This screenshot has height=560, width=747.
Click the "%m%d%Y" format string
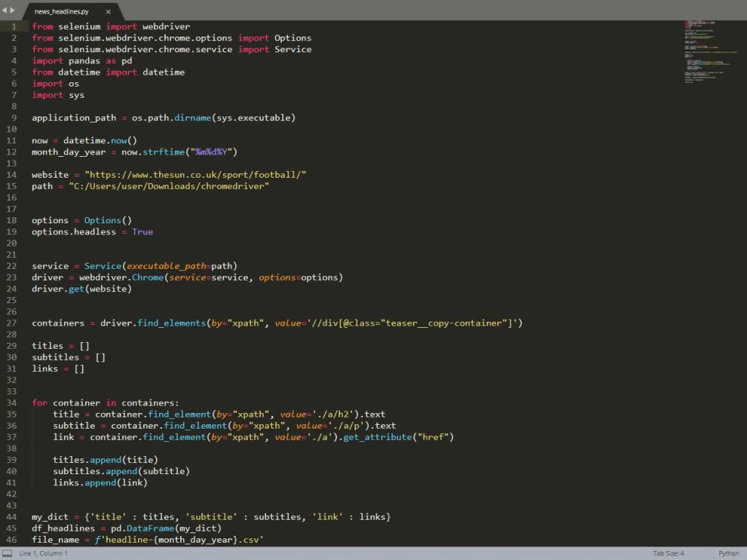211,152
